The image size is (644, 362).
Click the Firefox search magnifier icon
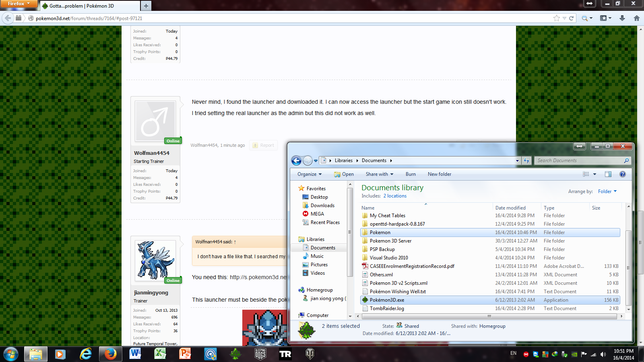click(x=584, y=18)
